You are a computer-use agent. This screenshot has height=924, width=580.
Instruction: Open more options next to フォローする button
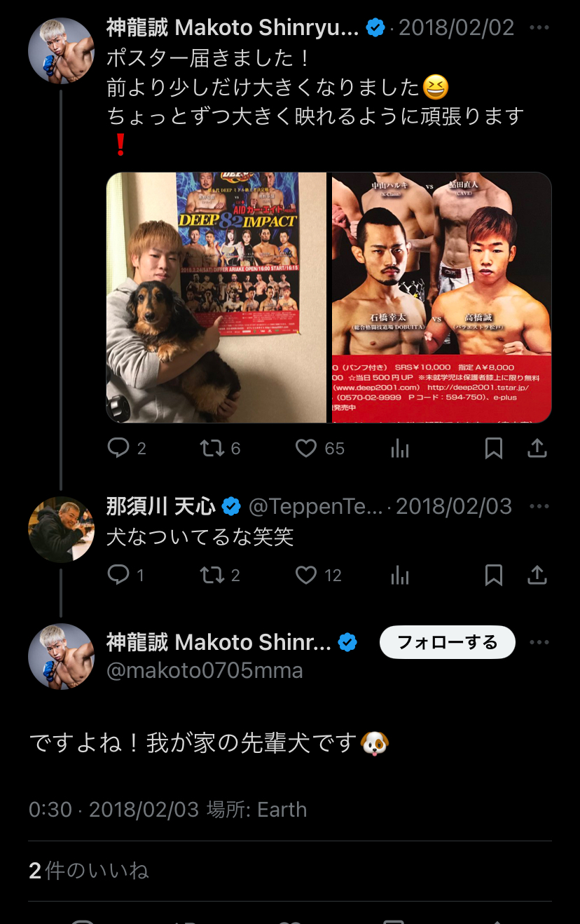pyautogui.click(x=539, y=642)
